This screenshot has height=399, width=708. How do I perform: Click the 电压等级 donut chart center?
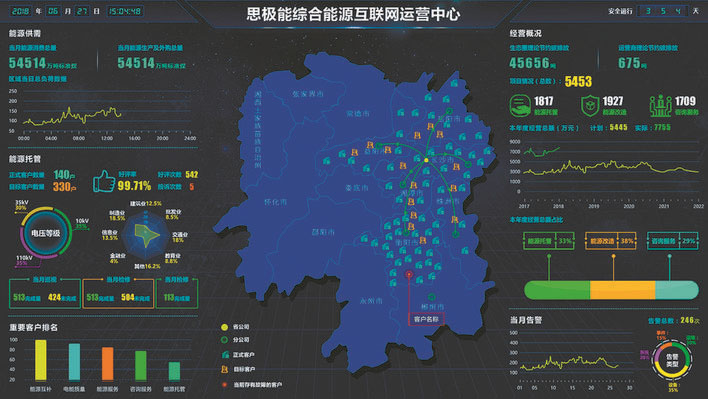[45, 233]
